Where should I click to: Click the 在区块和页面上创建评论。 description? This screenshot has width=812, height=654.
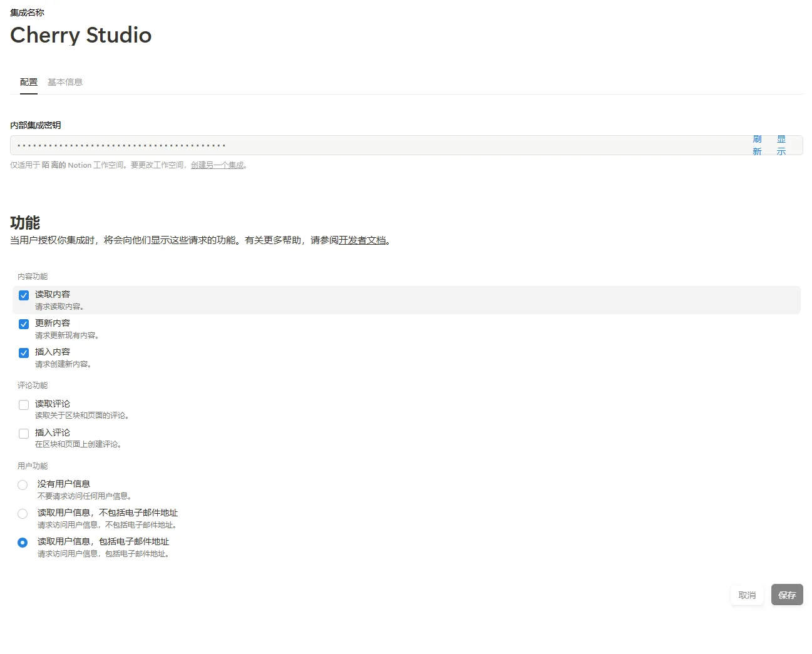click(x=78, y=444)
